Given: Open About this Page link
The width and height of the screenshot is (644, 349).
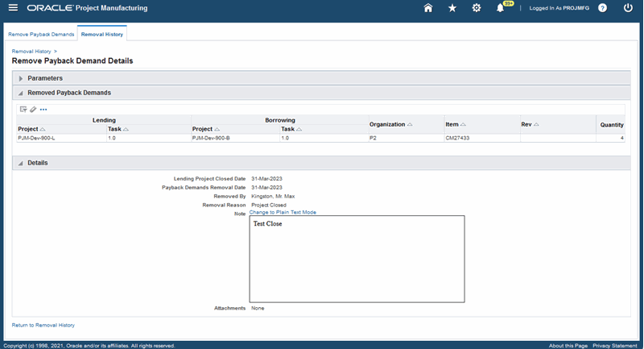Looking at the screenshot, I should tap(568, 346).
